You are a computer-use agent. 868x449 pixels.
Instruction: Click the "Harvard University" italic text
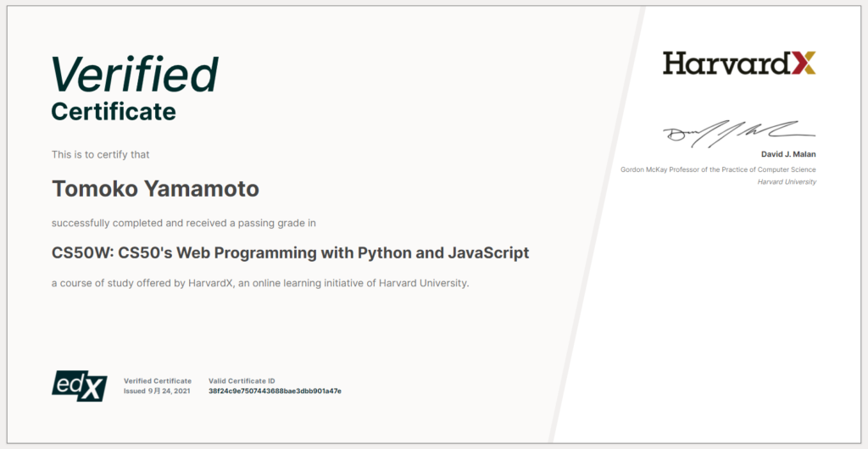pos(787,182)
